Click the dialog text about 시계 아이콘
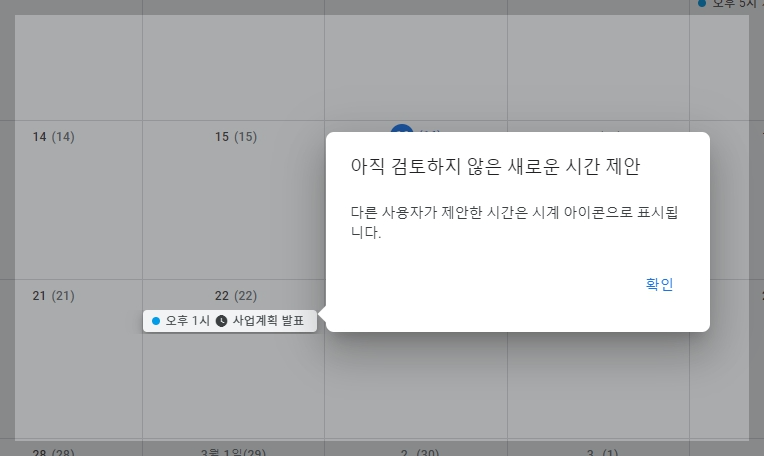Image resolution: width=764 pixels, height=456 pixels. tap(514, 222)
